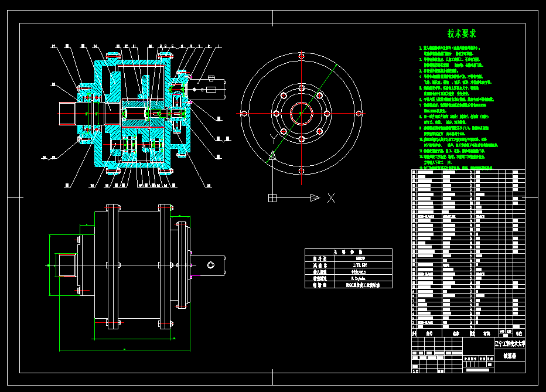Select the motor symbol in the section view
This screenshot has width=546, height=392.
point(207,90)
